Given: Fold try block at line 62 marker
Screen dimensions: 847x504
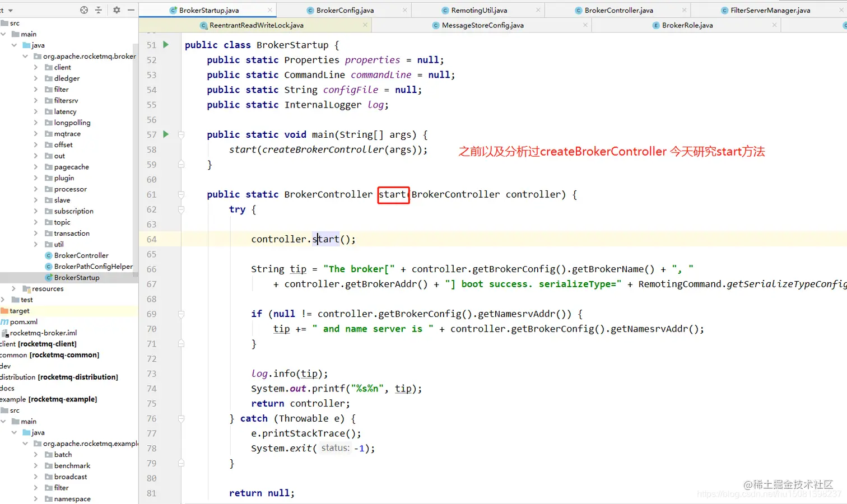Looking at the screenshot, I should click(x=181, y=209).
